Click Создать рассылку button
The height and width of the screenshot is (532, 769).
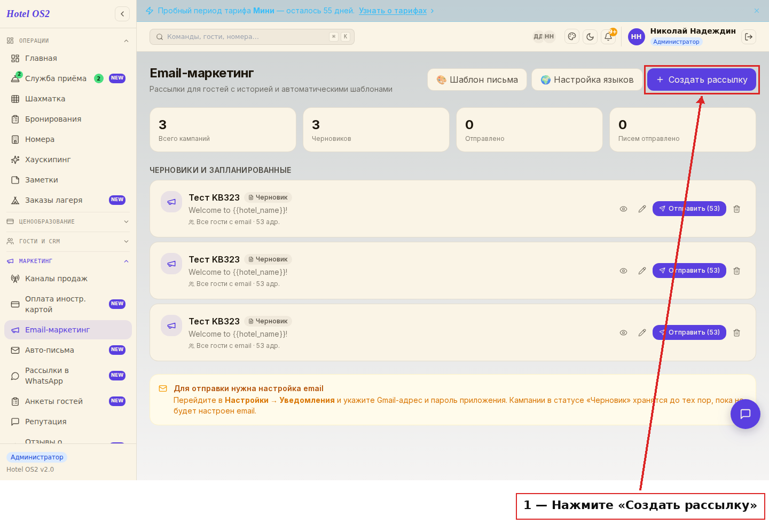pos(702,80)
